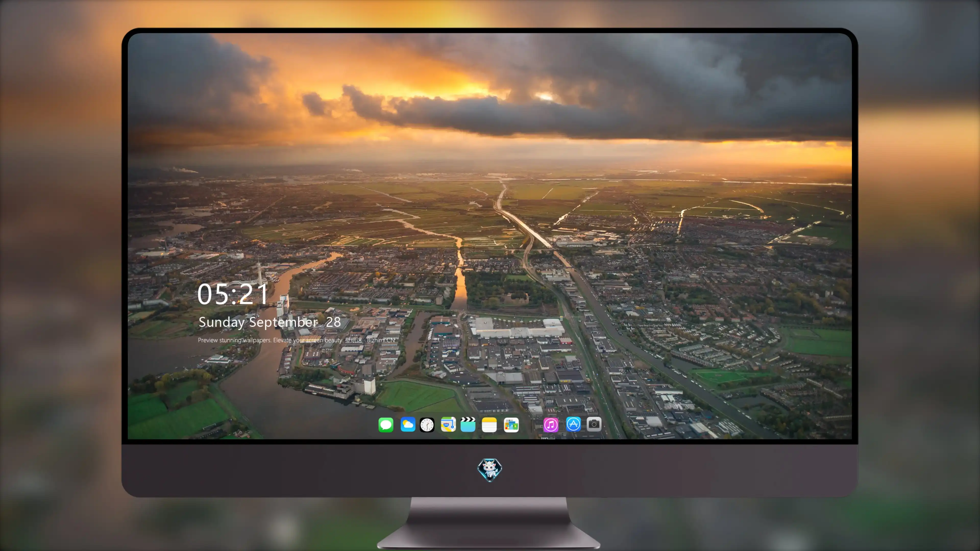This screenshot has width=980, height=551.
Task: Open the green Messages app in the dock
Action: coord(386,424)
